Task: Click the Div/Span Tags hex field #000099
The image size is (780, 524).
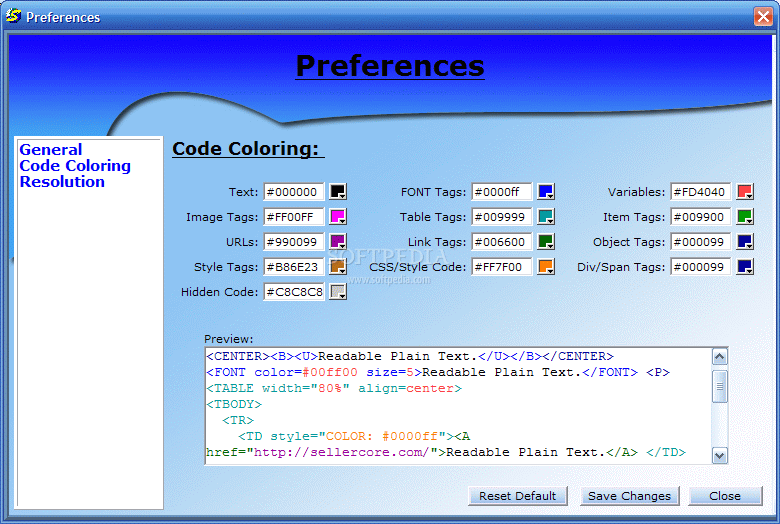Action: 701,267
